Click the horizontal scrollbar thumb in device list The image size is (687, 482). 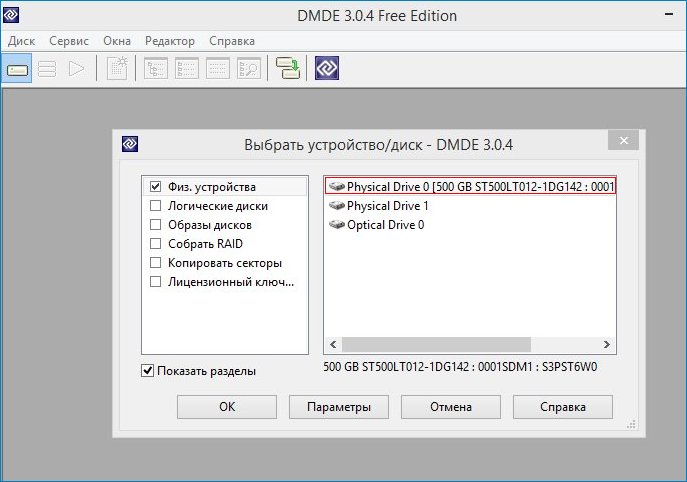click(x=436, y=344)
